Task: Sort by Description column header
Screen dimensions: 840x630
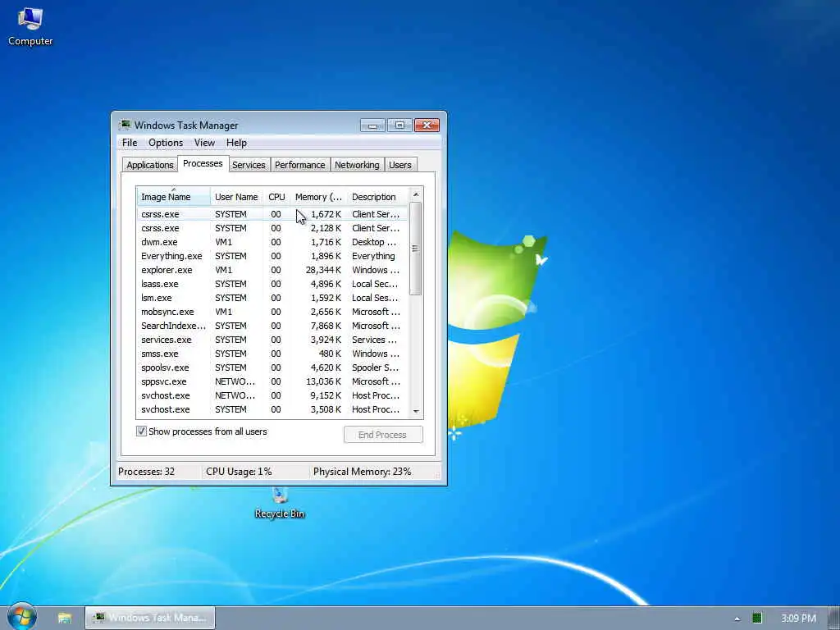Action: [x=377, y=197]
